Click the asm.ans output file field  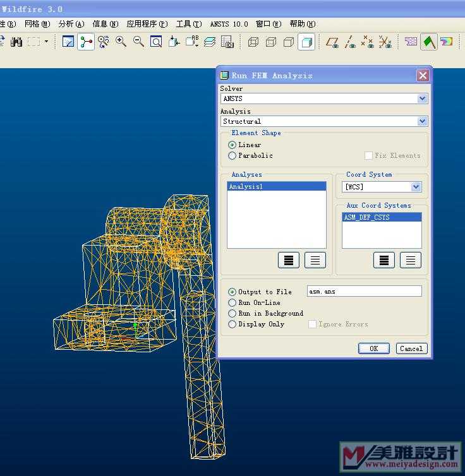[x=364, y=291]
